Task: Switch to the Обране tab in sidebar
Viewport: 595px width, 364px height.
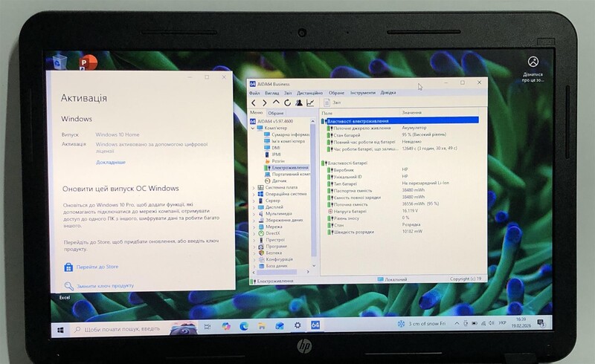Action: (x=276, y=113)
